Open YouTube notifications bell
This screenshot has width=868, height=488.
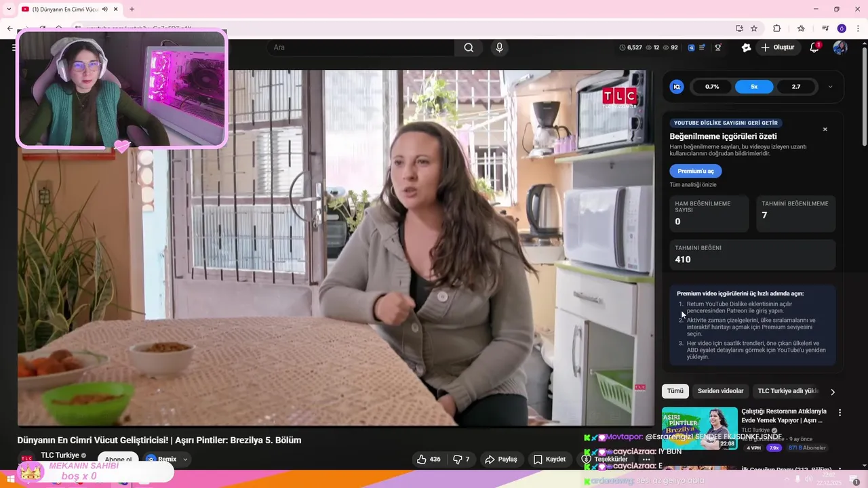[x=814, y=47]
